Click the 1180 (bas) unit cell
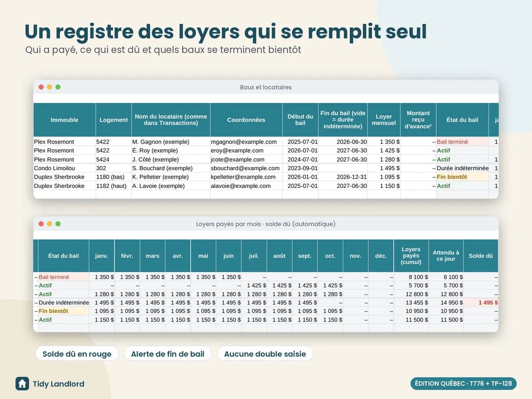532x399 pixels. (x=113, y=177)
